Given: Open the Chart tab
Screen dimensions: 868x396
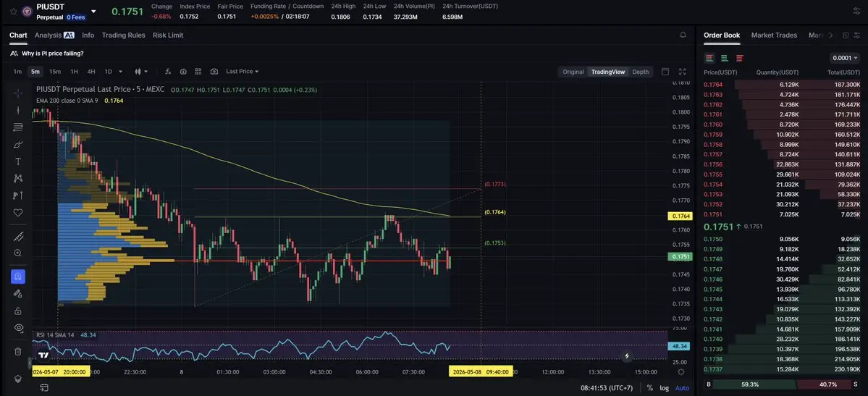Looking at the screenshot, I should [18, 35].
